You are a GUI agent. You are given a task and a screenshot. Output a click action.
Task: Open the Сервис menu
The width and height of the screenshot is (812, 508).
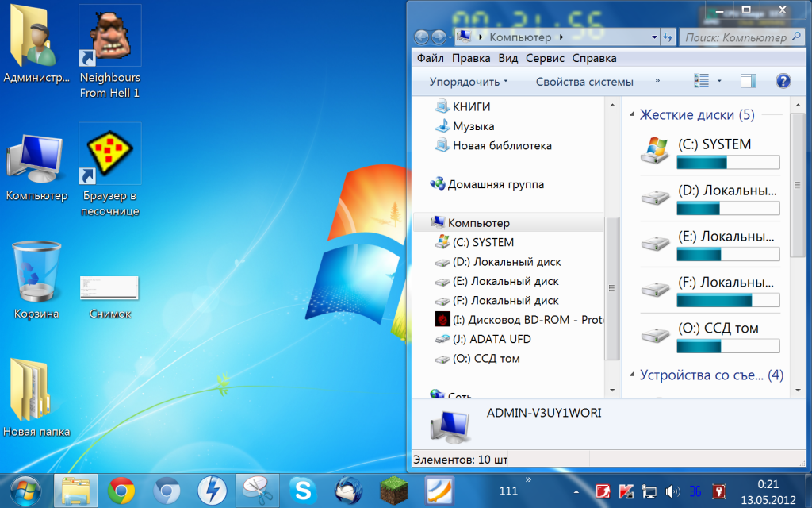pos(545,58)
